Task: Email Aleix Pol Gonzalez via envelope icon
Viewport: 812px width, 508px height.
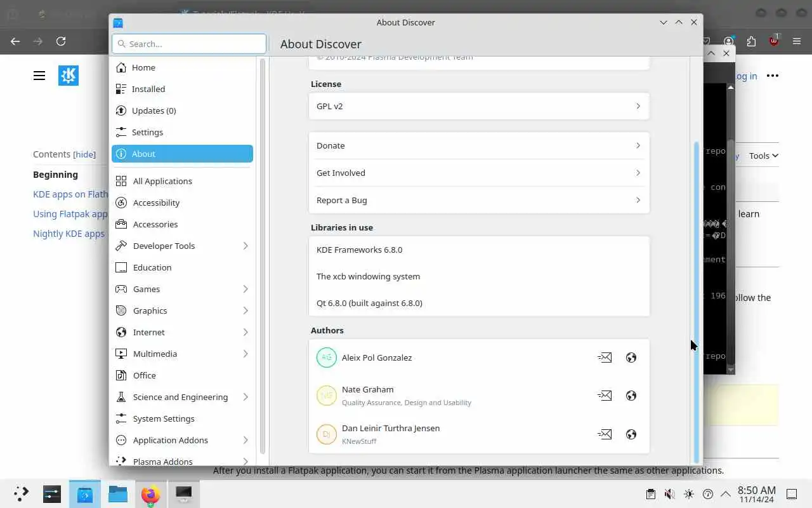Action: [x=605, y=358]
